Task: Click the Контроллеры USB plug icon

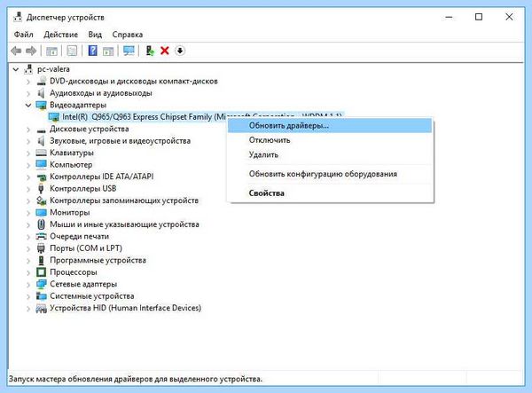Action: [41, 189]
